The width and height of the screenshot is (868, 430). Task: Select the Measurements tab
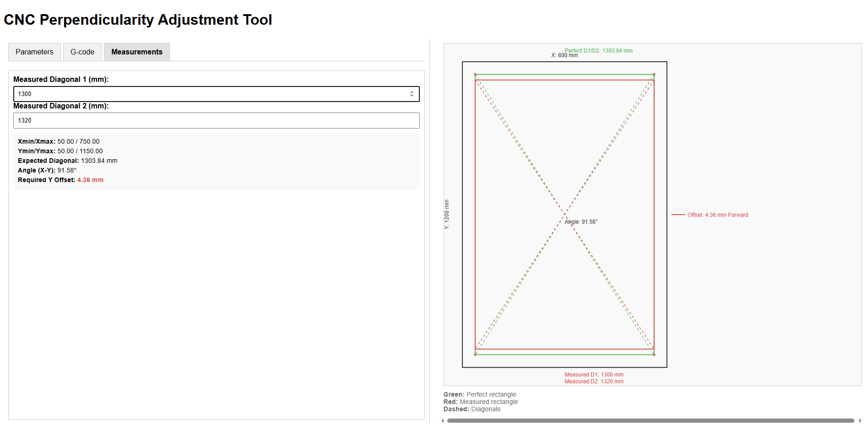pyautogui.click(x=136, y=52)
